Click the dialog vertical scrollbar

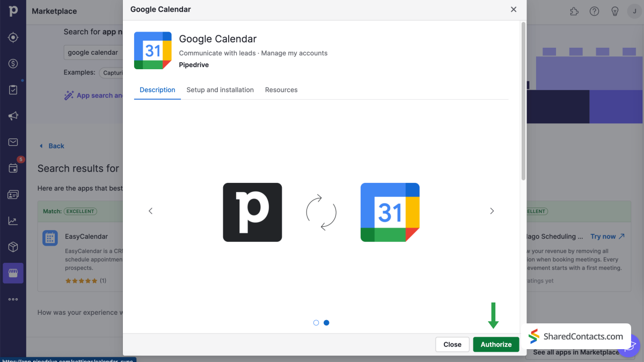click(524, 101)
